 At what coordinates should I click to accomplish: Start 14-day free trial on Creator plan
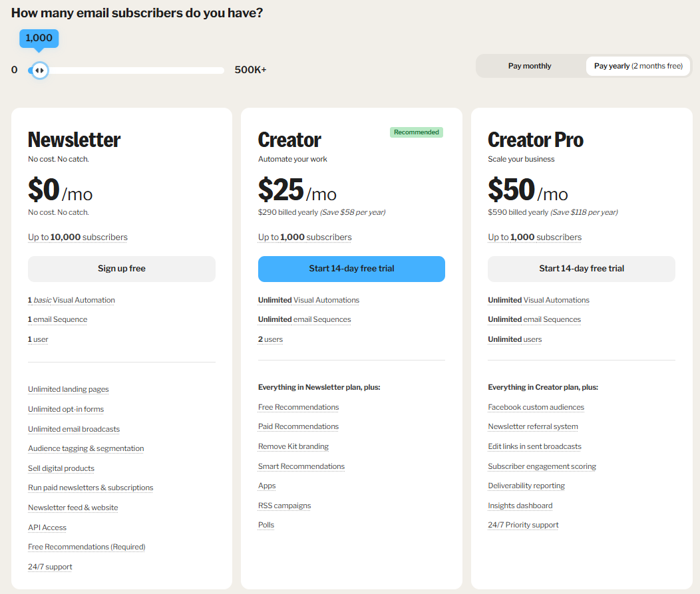351,269
